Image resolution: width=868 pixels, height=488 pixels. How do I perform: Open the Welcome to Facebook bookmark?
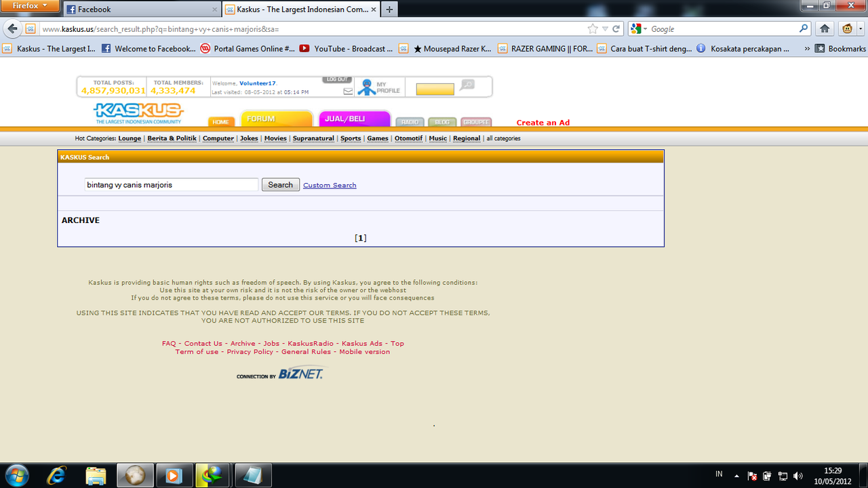(x=149, y=49)
